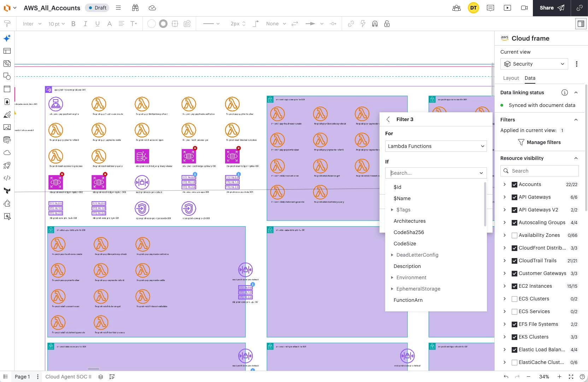Expand the EC2 Instances tree row

coord(505,286)
